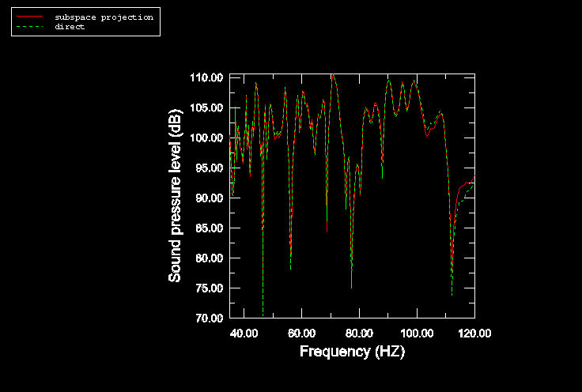Click the 70.00 y-axis tick label

pyautogui.click(x=208, y=318)
